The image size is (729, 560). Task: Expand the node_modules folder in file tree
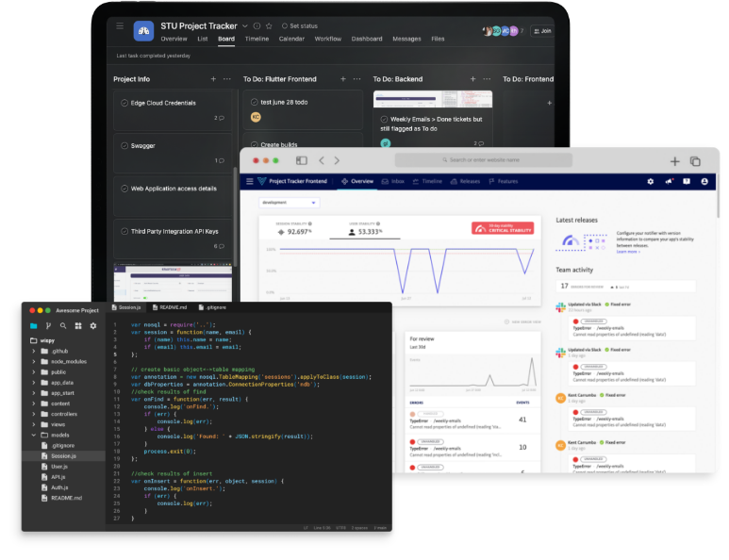(34, 361)
